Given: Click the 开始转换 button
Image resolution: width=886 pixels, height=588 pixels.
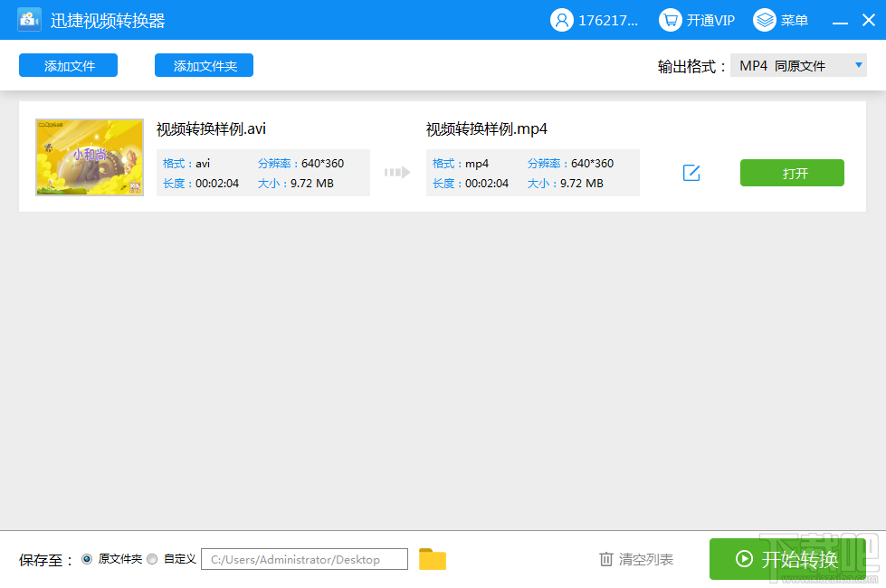Looking at the screenshot, I should 787,559.
